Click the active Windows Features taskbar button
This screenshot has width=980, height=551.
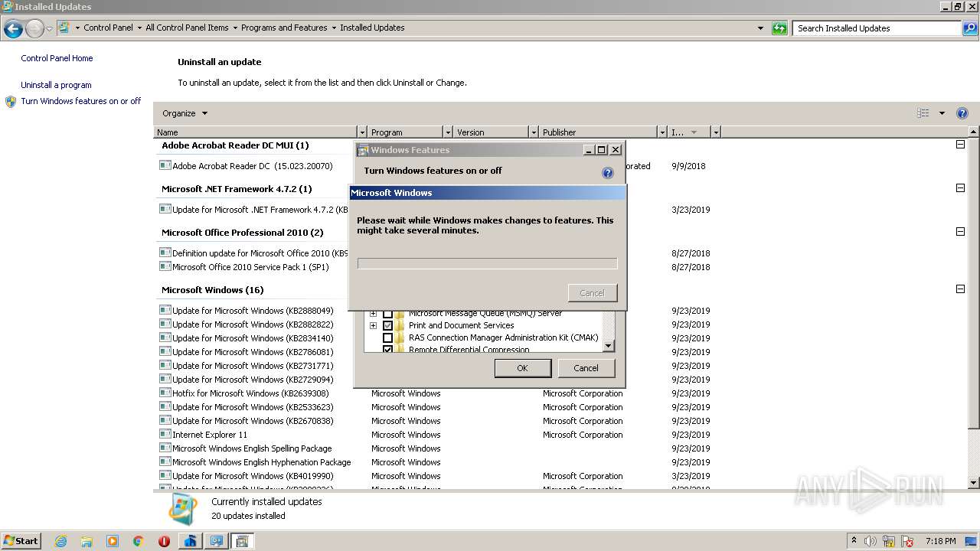pyautogui.click(x=243, y=541)
